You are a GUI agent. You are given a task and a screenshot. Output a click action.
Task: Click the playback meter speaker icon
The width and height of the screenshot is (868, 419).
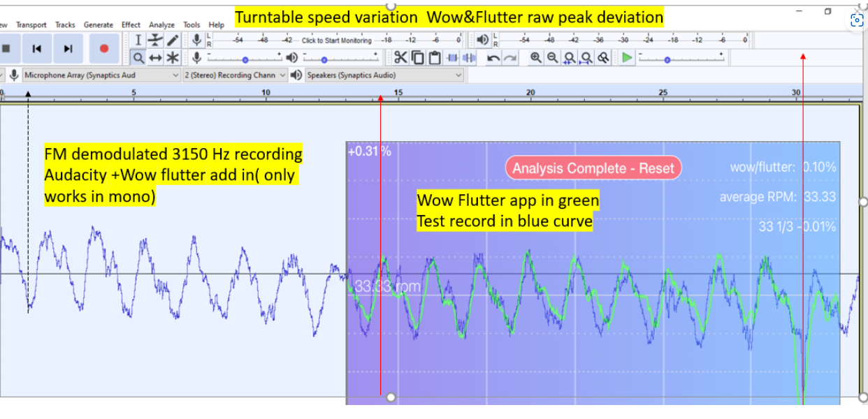pyautogui.click(x=482, y=41)
